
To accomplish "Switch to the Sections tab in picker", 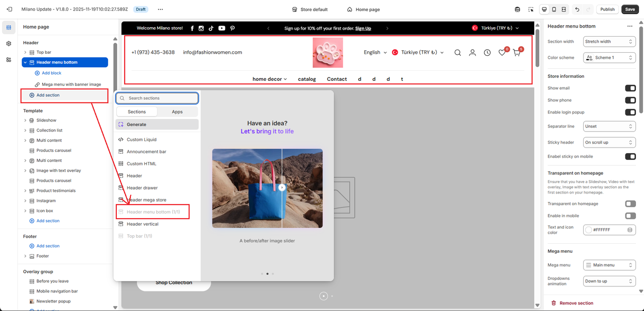I will click(x=137, y=112).
